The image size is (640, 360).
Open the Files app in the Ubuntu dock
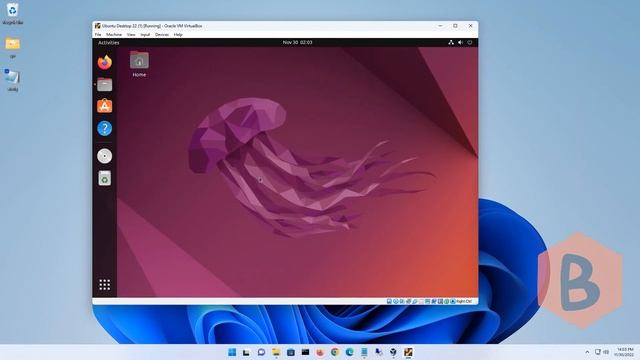(x=104, y=84)
